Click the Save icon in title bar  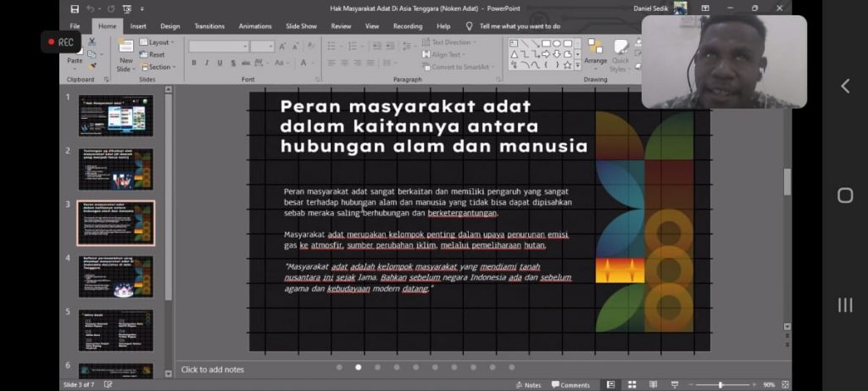(x=75, y=8)
